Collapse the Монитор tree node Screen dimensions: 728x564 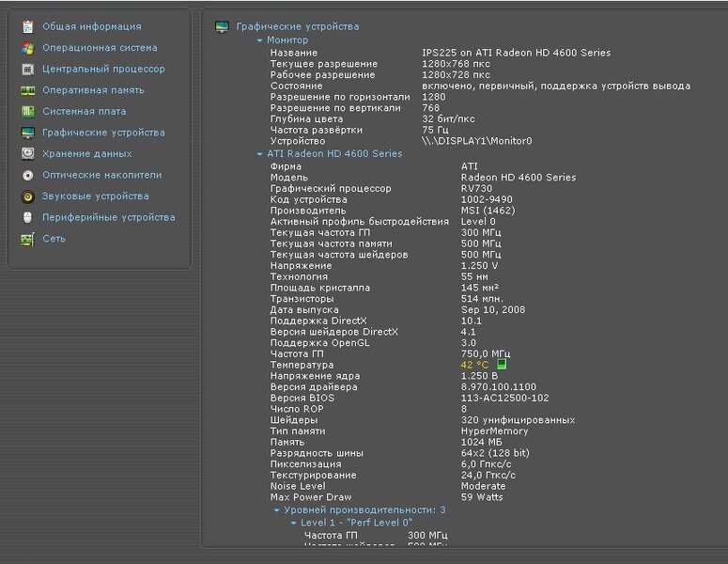click(x=259, y=40)
